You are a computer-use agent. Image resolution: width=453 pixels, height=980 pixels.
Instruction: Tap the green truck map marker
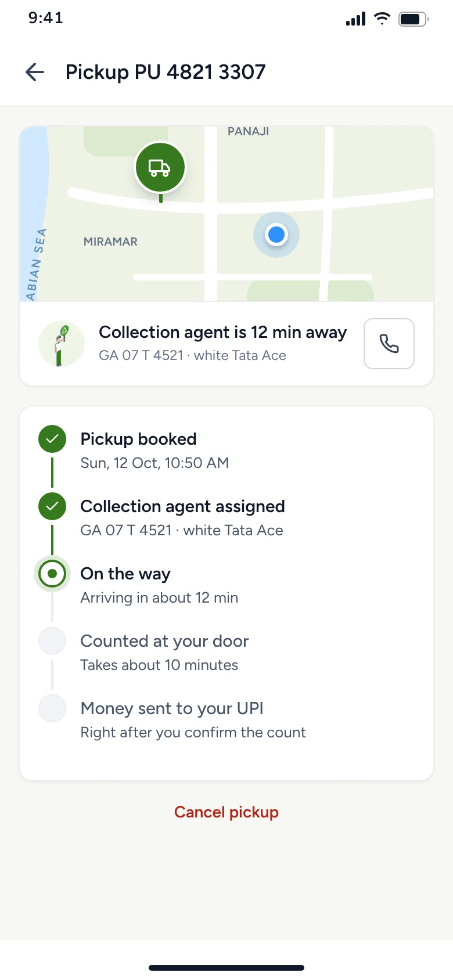coord(160,168)
